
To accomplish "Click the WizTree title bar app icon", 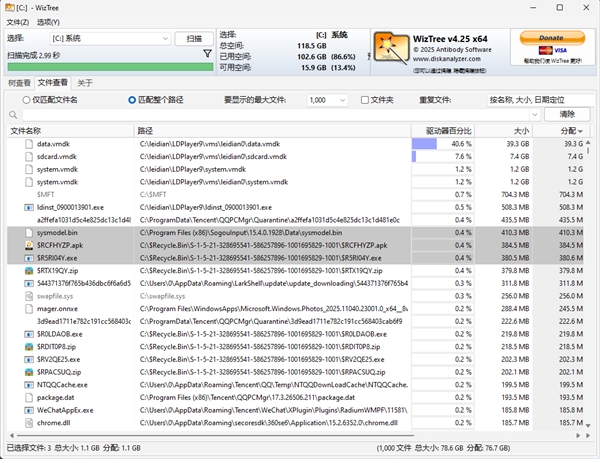I will [10, 8].
